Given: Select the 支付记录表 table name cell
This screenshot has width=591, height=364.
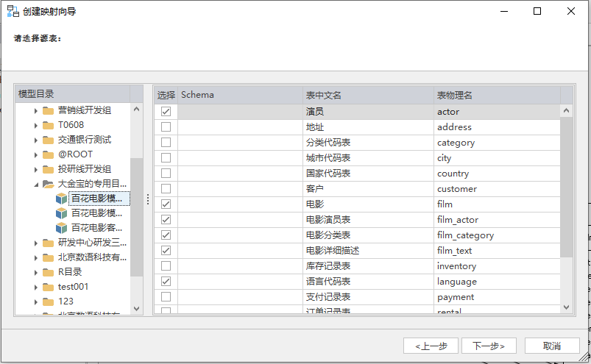Looking at the screenshot, I should click(x=368, y=296).
